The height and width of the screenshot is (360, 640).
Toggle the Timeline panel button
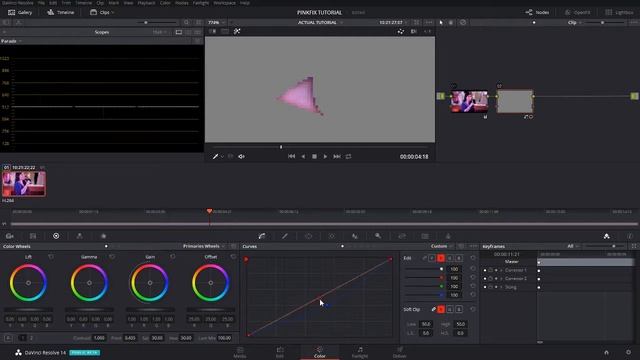(60, 12)
